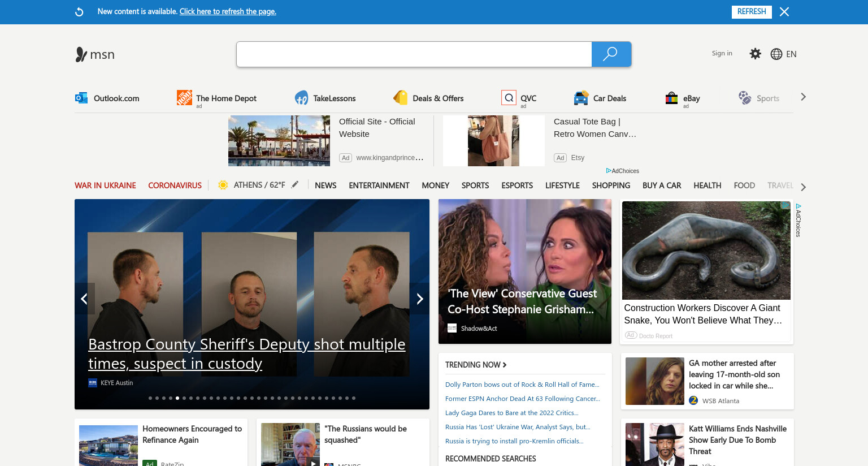
Task: Open The Home Depot shortcut icon
Action: click(184, 97)
